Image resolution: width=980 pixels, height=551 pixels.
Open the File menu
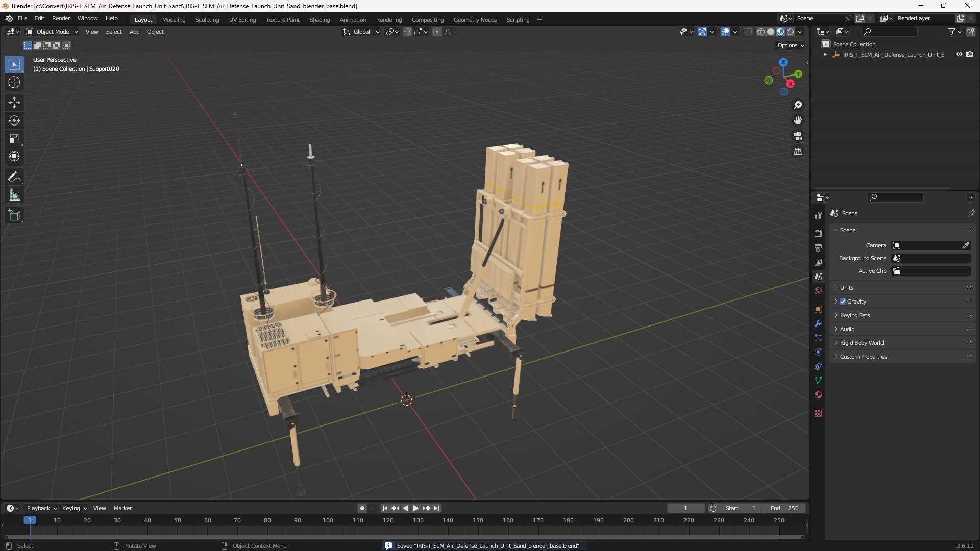tap(22, 18)
